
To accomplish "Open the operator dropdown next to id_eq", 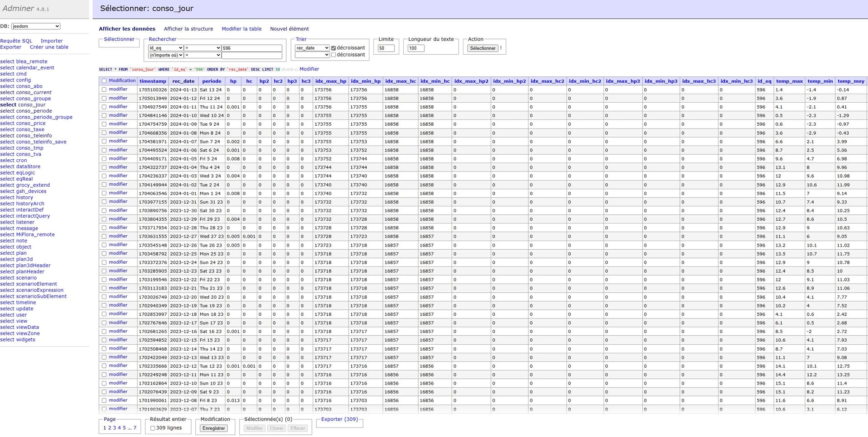I will (203, 48).
